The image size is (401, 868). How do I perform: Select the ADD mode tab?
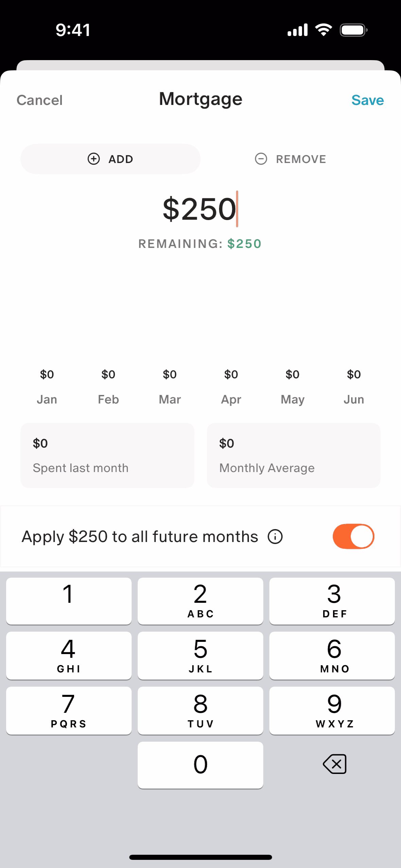[110, 159]
